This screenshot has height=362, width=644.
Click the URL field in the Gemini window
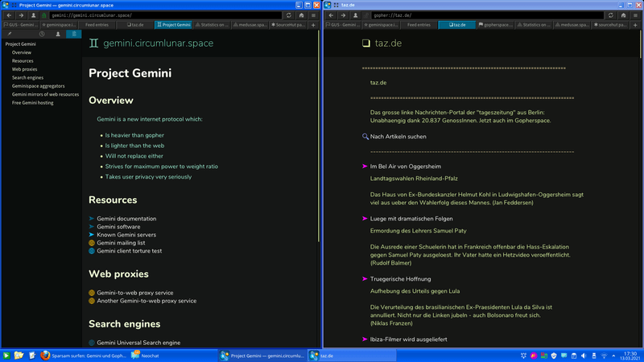[166, 15]
